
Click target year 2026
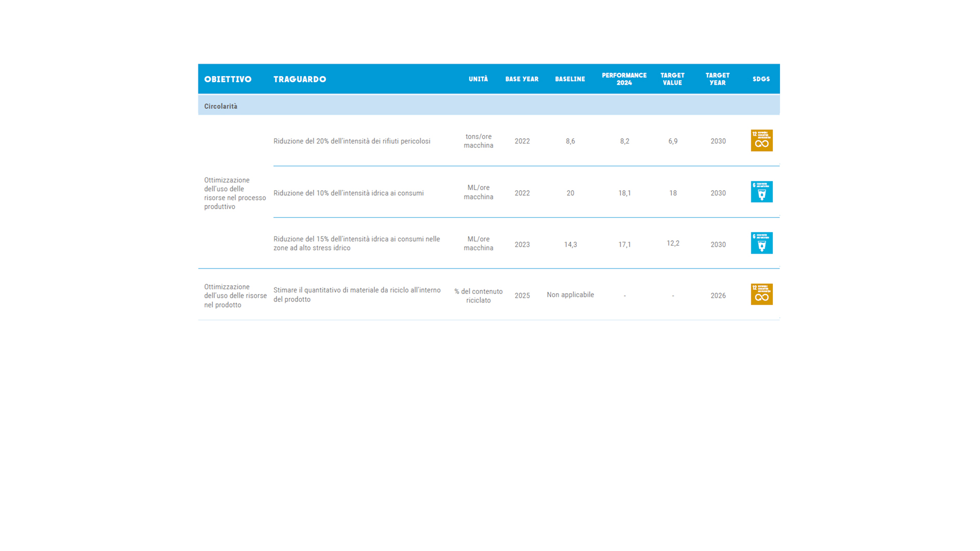718,296
